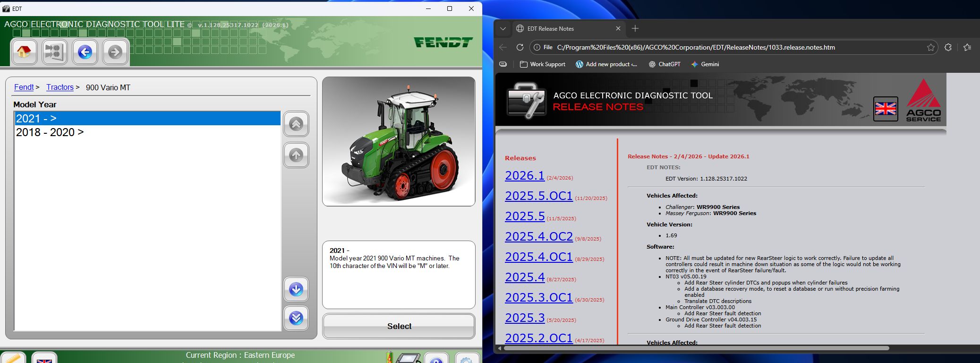Image resolution: width=980 pixels, height=363 pixels.
Task: Bookmark this page with the star icon
Action: [930, 47]
